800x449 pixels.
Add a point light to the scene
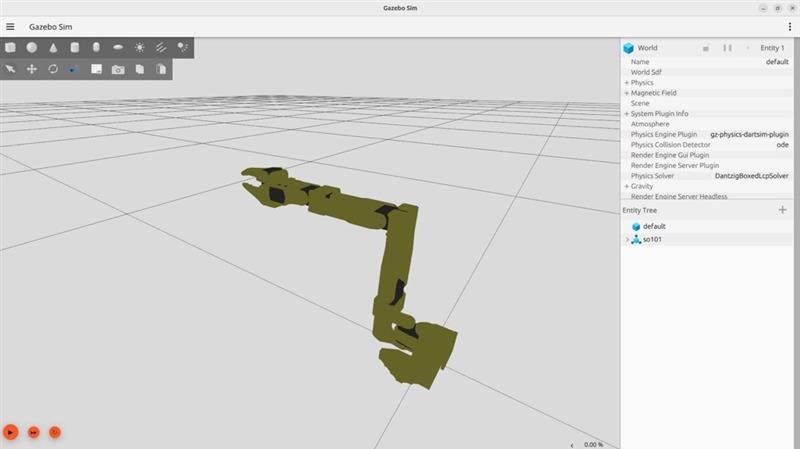tap(139, 47)
